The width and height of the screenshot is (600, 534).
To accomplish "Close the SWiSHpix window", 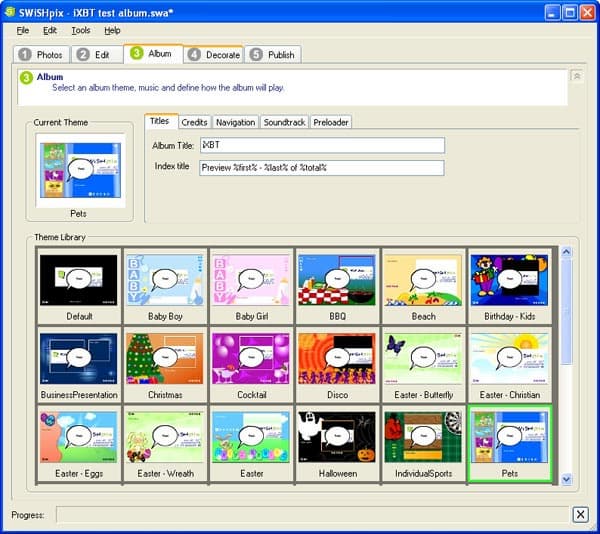I will (587, 13).
